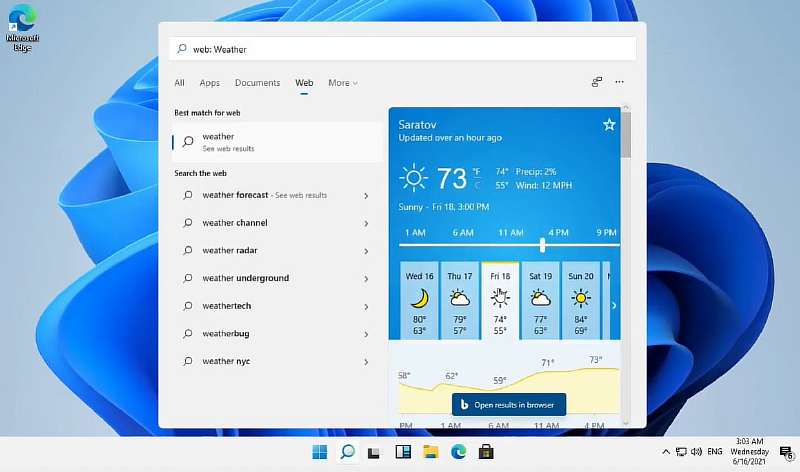The image size is (800, 472).
Task: Switch temperature unit to Celsius
Action: [477, 186]
